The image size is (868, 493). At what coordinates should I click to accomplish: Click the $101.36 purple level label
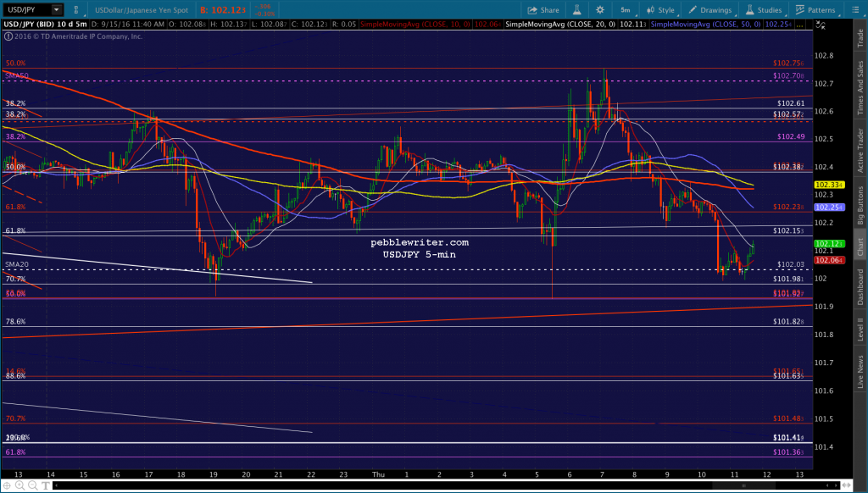tap(788, 452)
